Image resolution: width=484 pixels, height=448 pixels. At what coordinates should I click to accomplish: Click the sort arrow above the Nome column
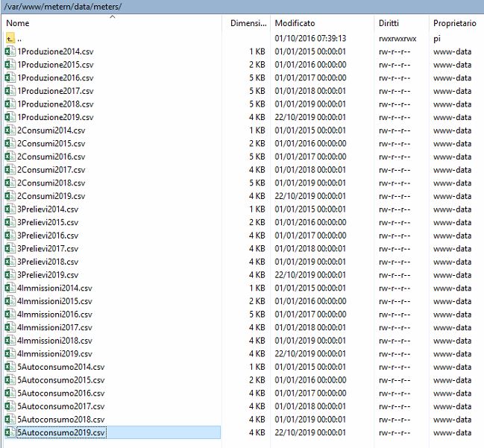(x=113, y=17)
